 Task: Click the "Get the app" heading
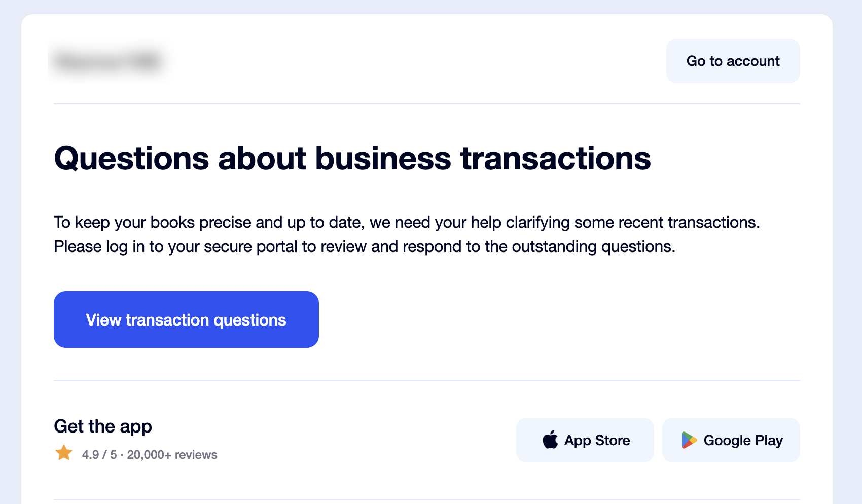coord(103,426)
